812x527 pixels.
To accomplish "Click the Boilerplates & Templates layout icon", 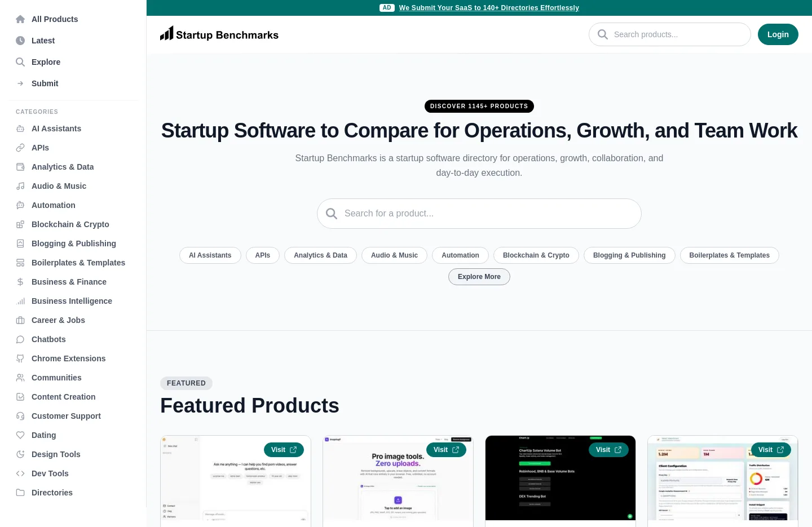I will click(20, 263).
